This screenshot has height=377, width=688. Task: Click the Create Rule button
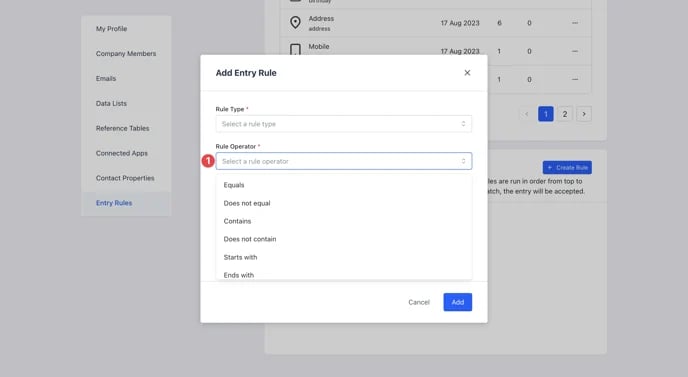point(567,167)
